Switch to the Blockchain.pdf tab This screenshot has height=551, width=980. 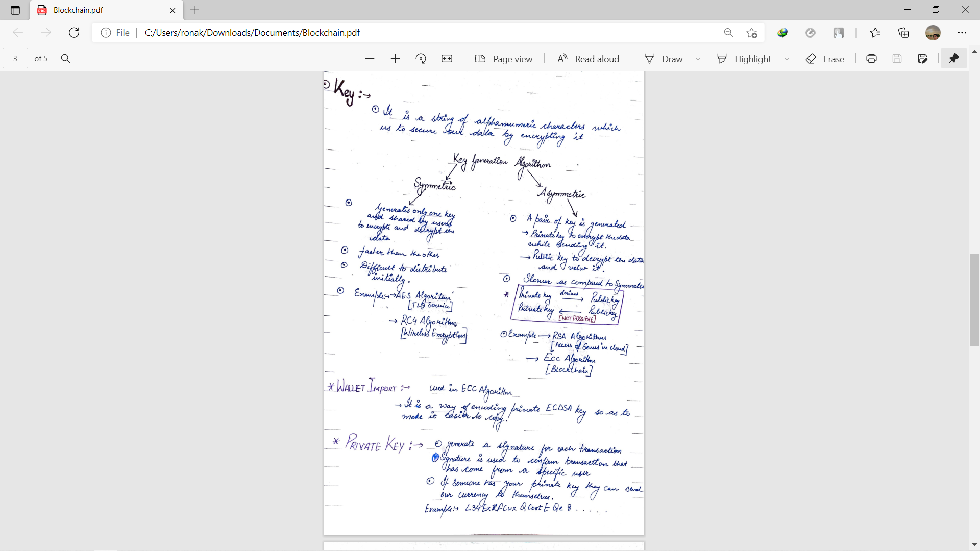102,10
